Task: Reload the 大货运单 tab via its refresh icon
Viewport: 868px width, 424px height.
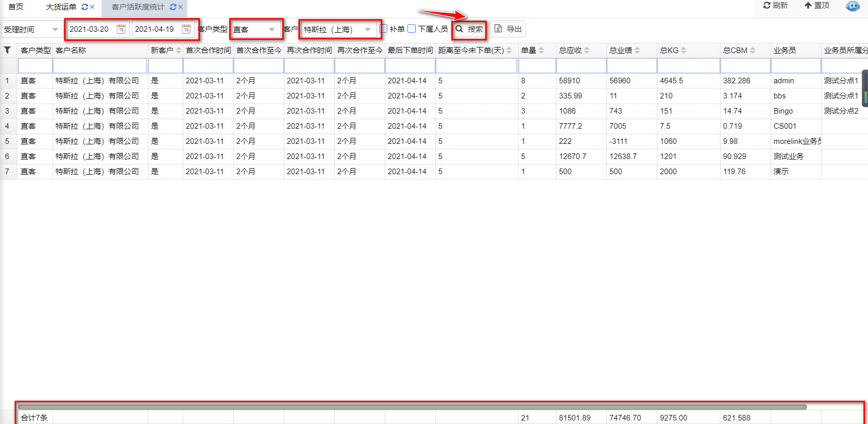Action: 84,7
